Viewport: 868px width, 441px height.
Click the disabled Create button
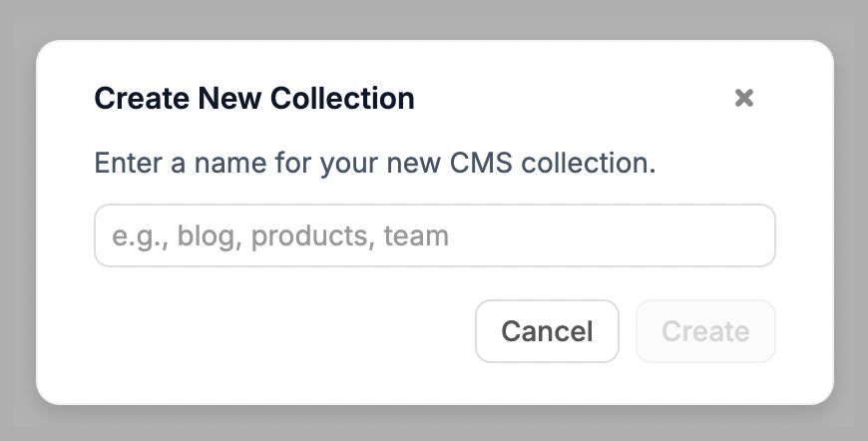pos(705,331)
